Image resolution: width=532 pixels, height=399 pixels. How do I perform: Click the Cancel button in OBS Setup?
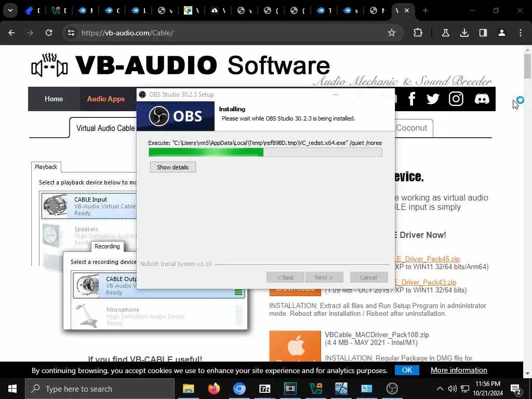pyautogui.click(x=369, y=277)
